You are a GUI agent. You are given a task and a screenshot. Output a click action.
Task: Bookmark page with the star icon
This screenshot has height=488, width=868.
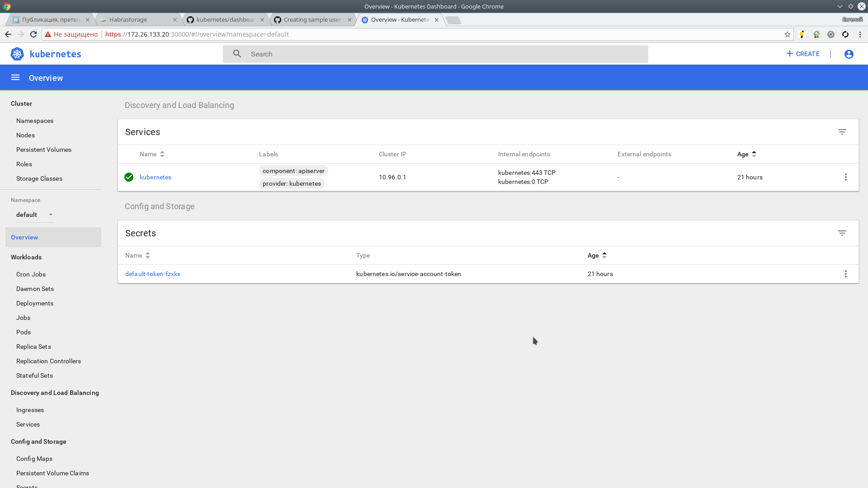[x=787, y=34]
